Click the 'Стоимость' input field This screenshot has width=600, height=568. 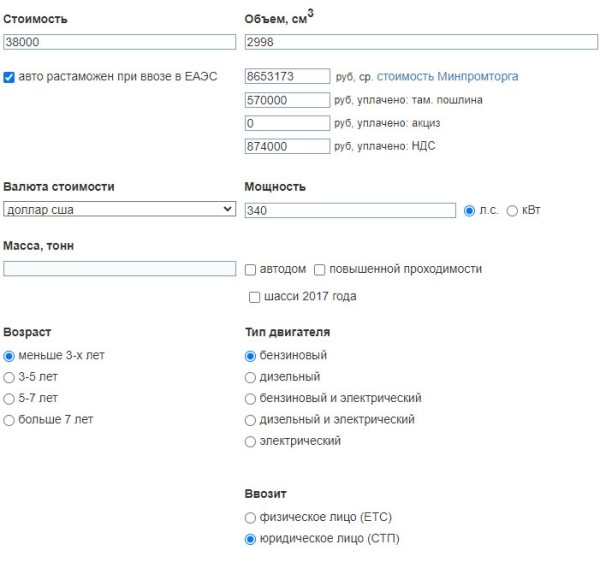(119, 42)
